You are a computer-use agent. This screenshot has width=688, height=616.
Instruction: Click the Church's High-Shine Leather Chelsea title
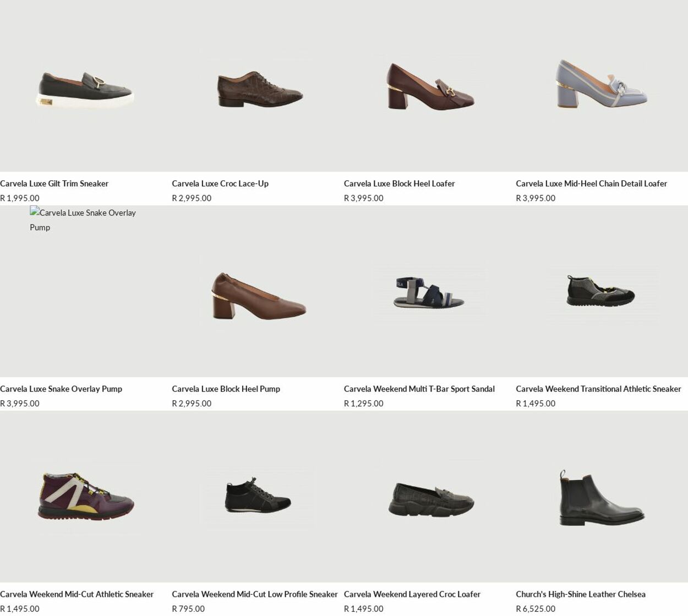click(x=581, y=595)
